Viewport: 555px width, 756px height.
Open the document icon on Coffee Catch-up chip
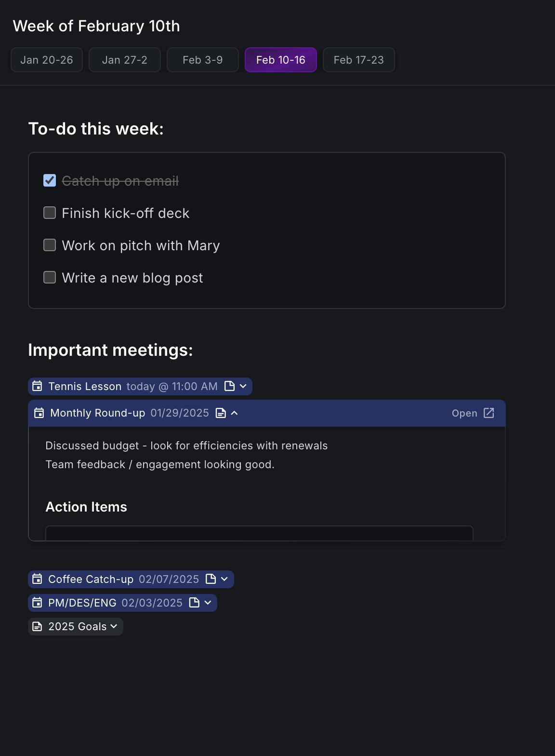pyautogui.click(x=211, y=579)
